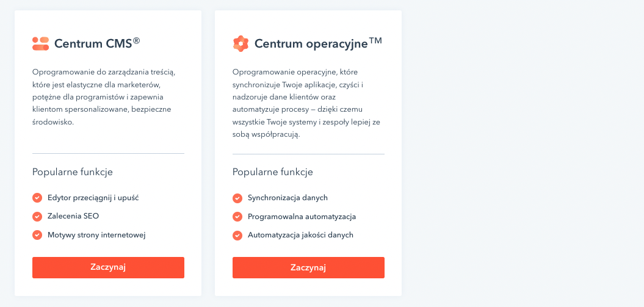Click checkmark beside Edytor przeciągnij i upuść
The image size is (644, 307).
click(x=37, y=198)
